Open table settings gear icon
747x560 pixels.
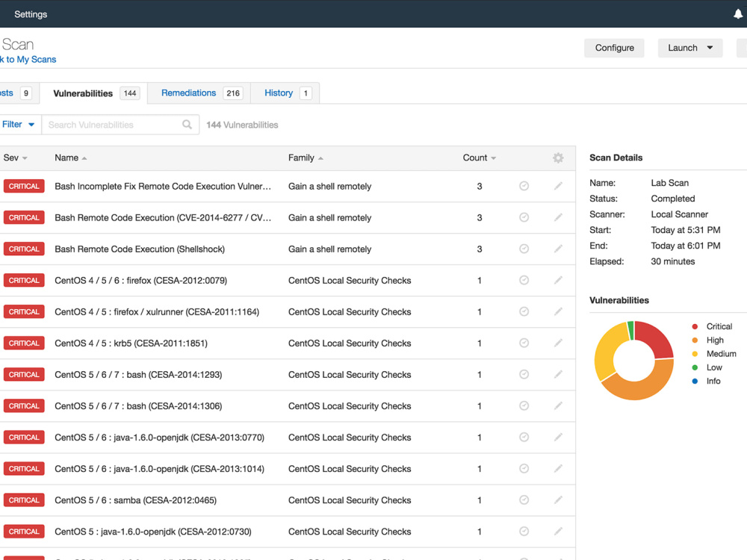(558, 158)
